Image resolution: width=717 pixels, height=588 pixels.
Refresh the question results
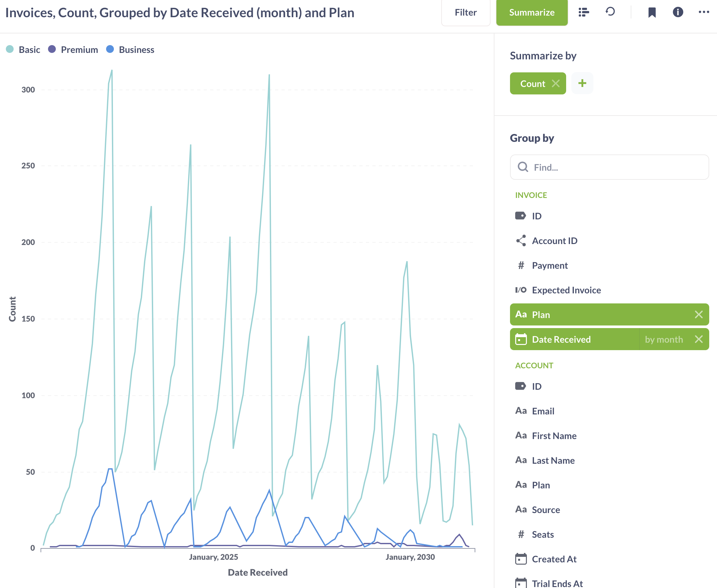[610, 12]
